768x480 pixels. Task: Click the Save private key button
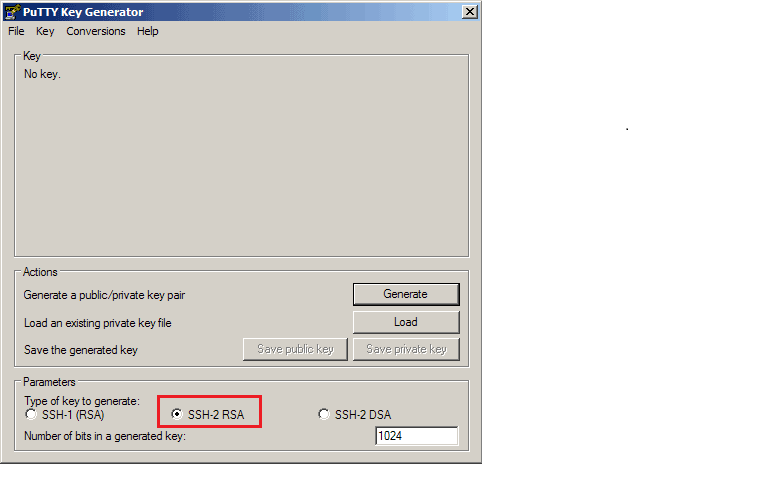[x=406, y=349]
